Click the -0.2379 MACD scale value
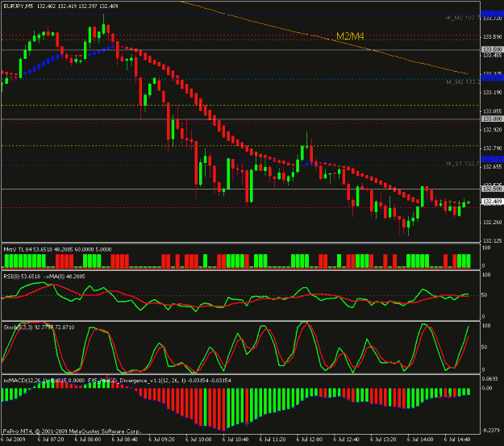 [x=491, y=431]
